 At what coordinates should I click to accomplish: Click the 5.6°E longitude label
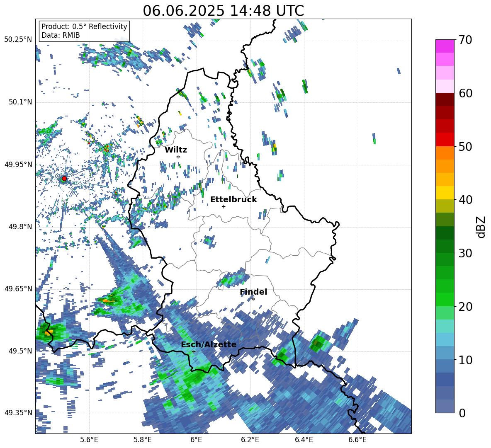[x=89, y=440]
